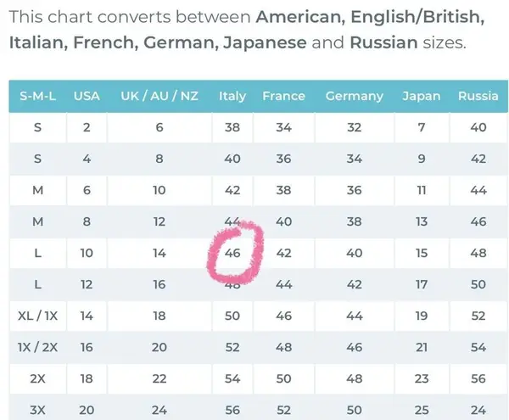Screen dimensions: 509x420
Task: Click the pink-circled Italy size 46
Action: coord(232,253)
